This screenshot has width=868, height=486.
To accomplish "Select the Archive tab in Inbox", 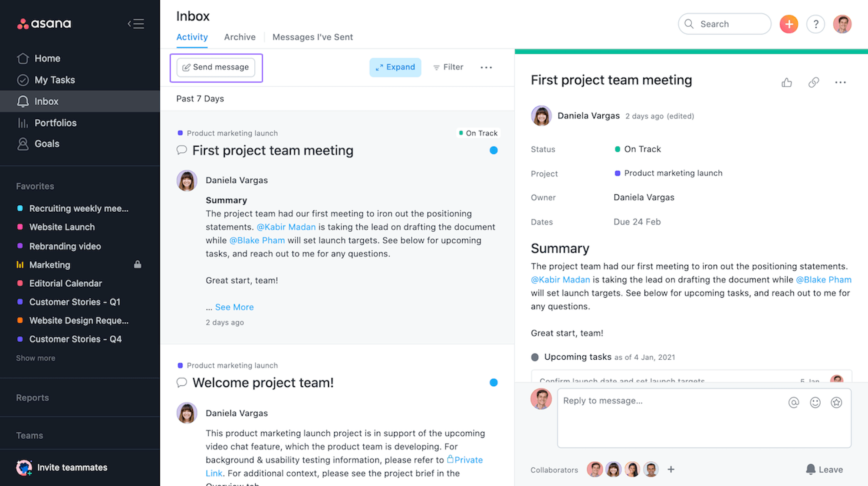I will [240, 37].
